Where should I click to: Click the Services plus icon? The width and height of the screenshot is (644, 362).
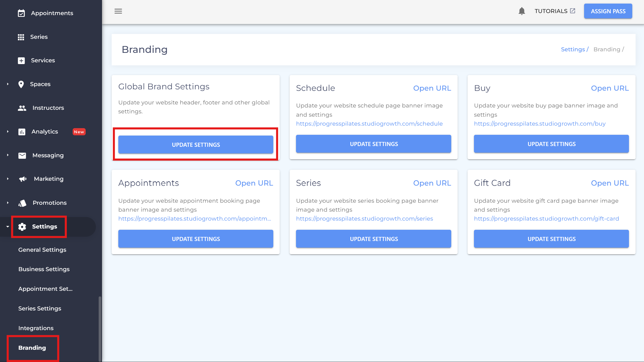coord(21,61)
